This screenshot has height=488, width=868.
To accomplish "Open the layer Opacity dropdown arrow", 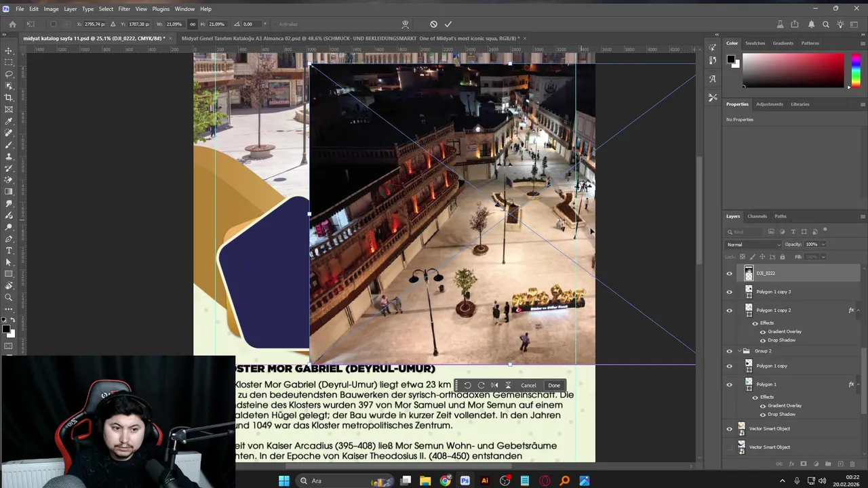I will 823,245.
